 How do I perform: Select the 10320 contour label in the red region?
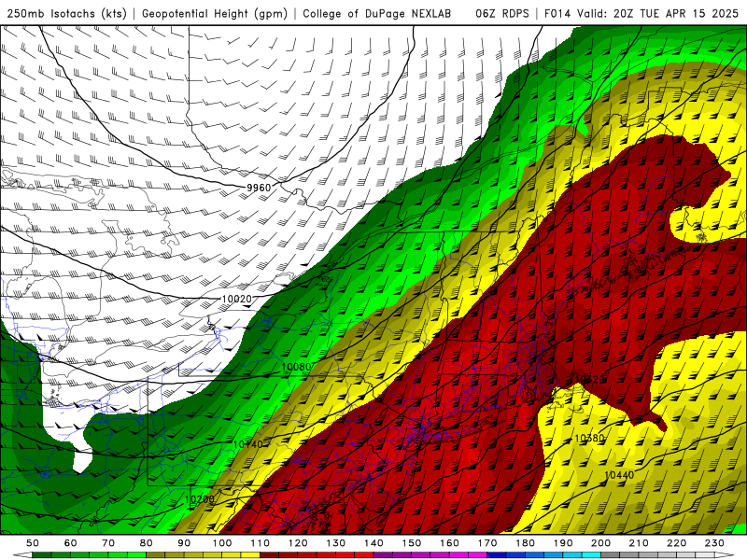pos(590,379)
